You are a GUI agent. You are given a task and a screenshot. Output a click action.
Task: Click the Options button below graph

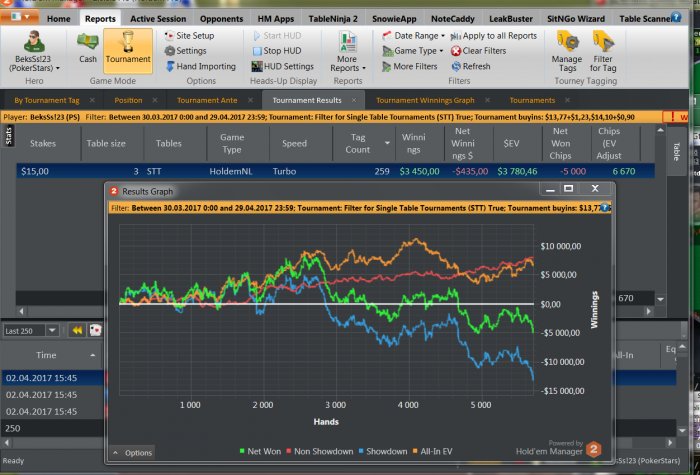coord(132,453)
